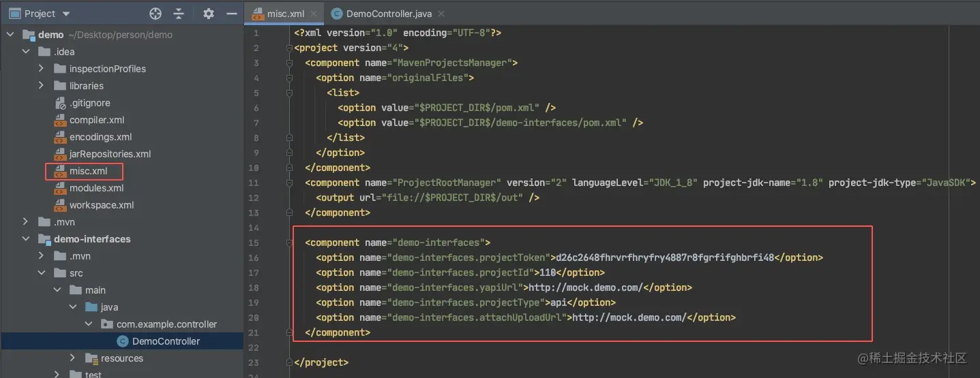Click the com.example.controller package icon
980x378 pixels.
[107, 324]
